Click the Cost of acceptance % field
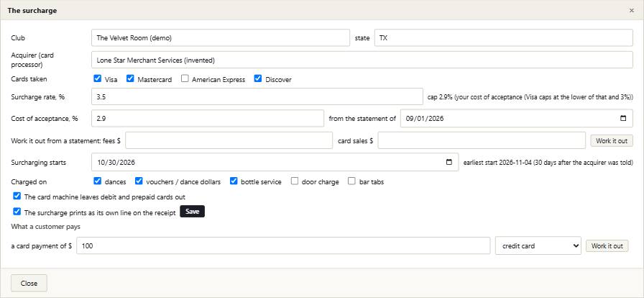This screenshot has height=298, width=644. tap(208, 118)
